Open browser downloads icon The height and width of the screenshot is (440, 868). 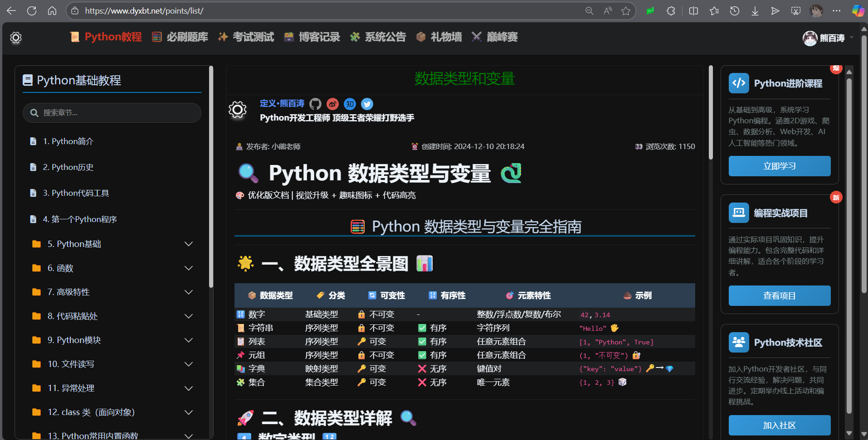755,11
